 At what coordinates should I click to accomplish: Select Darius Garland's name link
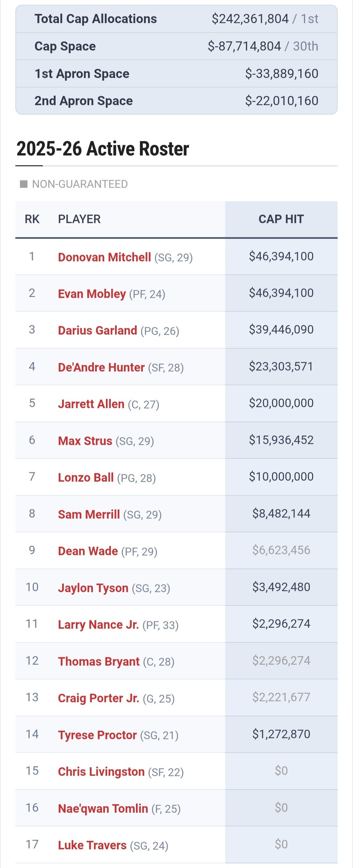[x=97, y=330]
